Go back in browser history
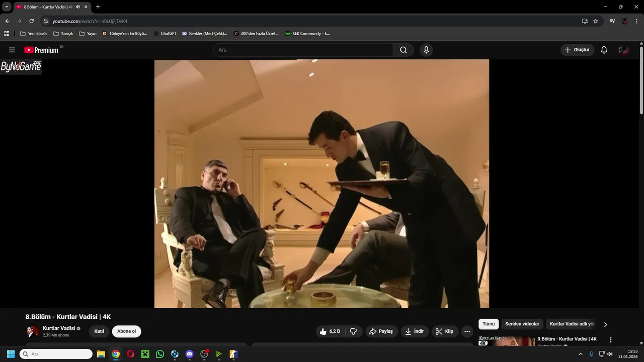Viewport: 644px width, 362px height. point(7,21)
